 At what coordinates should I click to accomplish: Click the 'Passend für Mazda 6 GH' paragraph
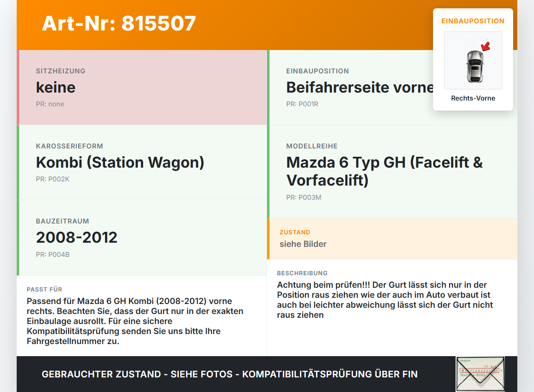point(135,321)
